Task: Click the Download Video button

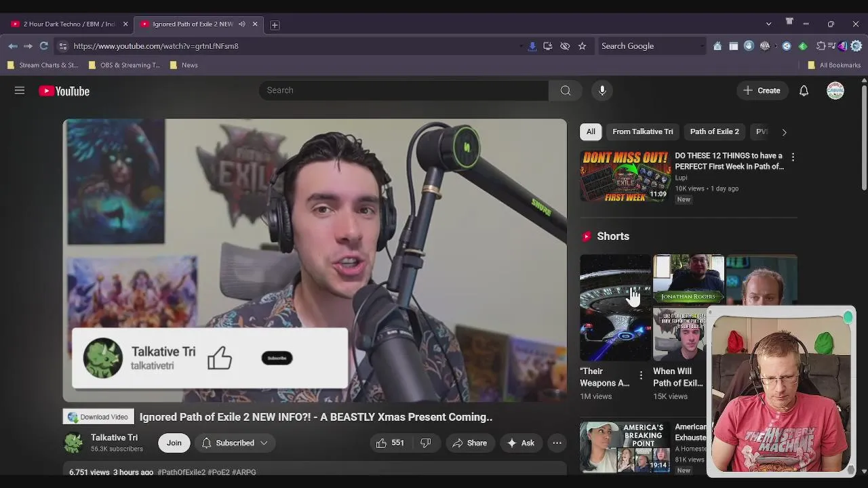Action: click(x=98, y=417)
